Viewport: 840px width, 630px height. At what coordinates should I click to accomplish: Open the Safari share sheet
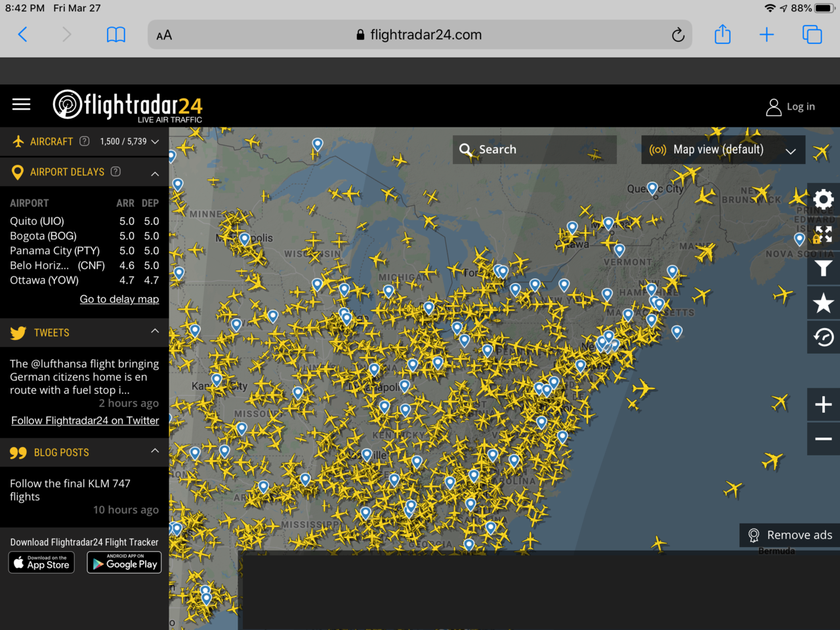pyautogui.click(x=723, y=34)
